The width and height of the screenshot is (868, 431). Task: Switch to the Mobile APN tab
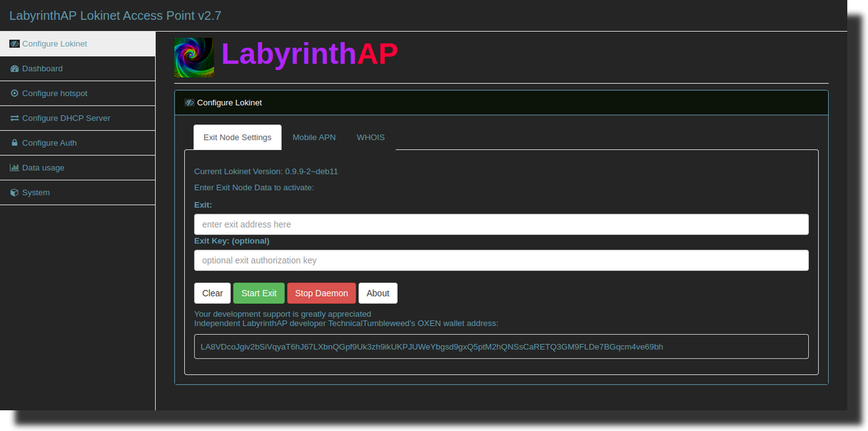coord(314,138)
